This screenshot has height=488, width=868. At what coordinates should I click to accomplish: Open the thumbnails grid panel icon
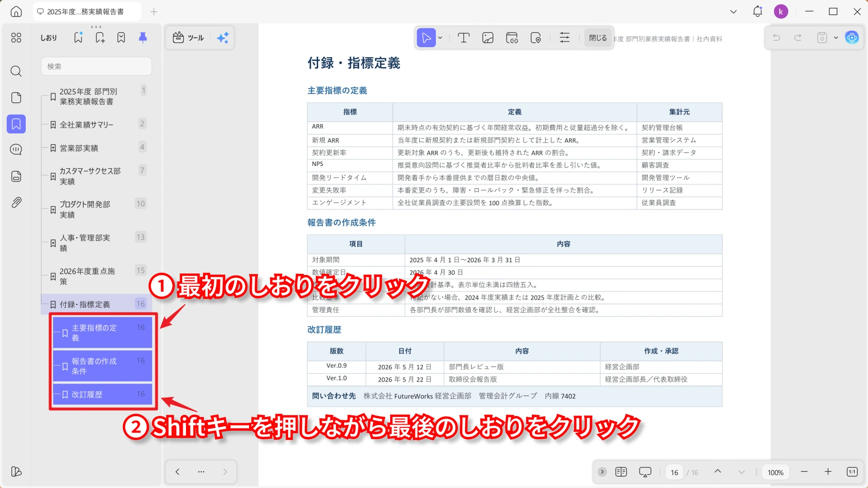(x=16, y=38)
